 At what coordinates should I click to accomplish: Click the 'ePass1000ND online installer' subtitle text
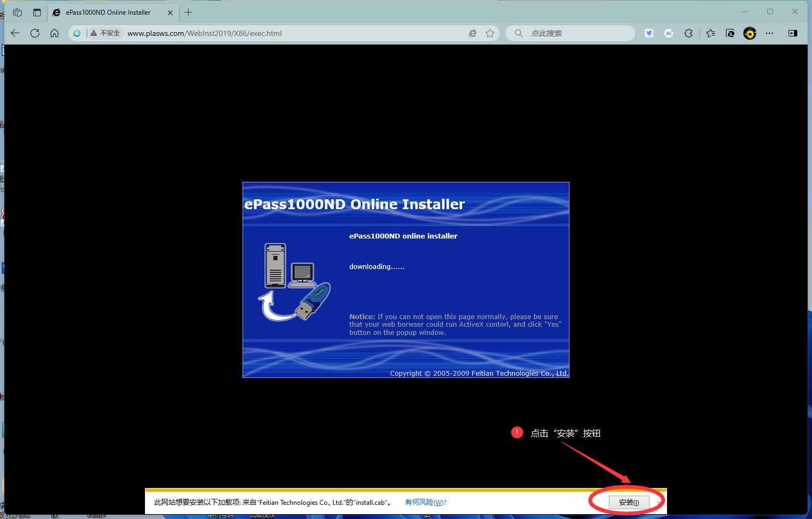[x=403, y=236]
